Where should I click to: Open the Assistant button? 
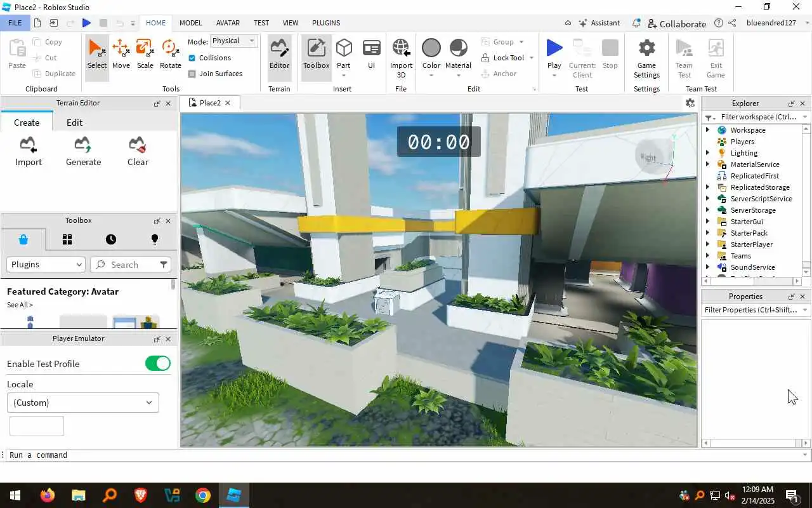point(599,23)
